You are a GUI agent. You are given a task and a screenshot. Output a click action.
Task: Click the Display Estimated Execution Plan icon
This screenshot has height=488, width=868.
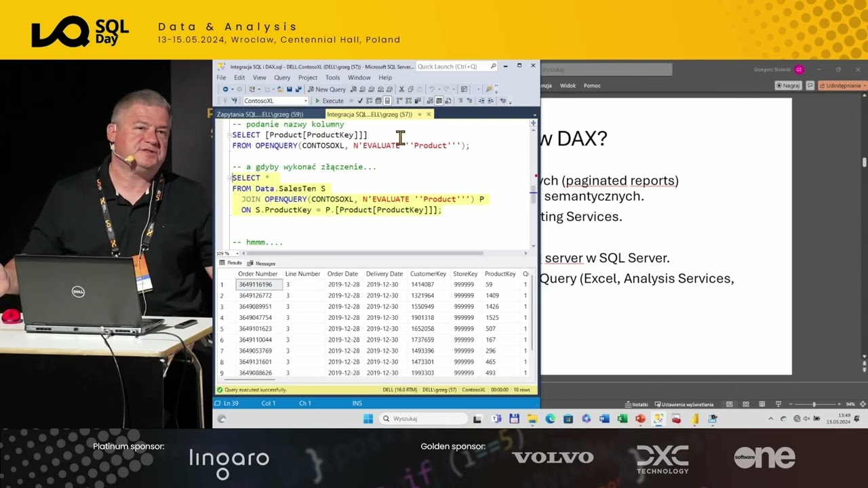(369, 101)
